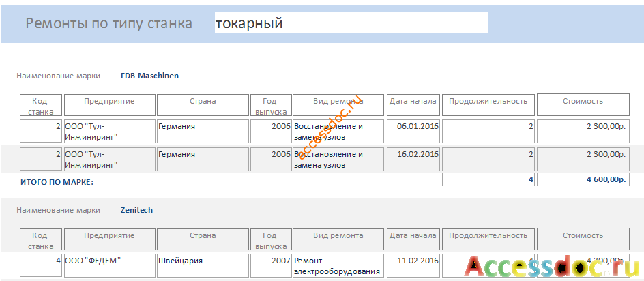Click 'Наименование марки' label beside Zenitech

58,210
